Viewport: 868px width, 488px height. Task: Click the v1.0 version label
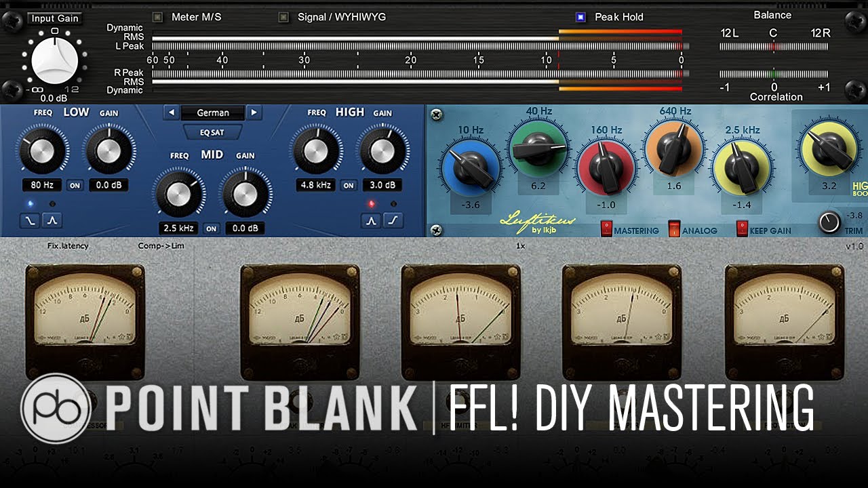pos(854,246)
